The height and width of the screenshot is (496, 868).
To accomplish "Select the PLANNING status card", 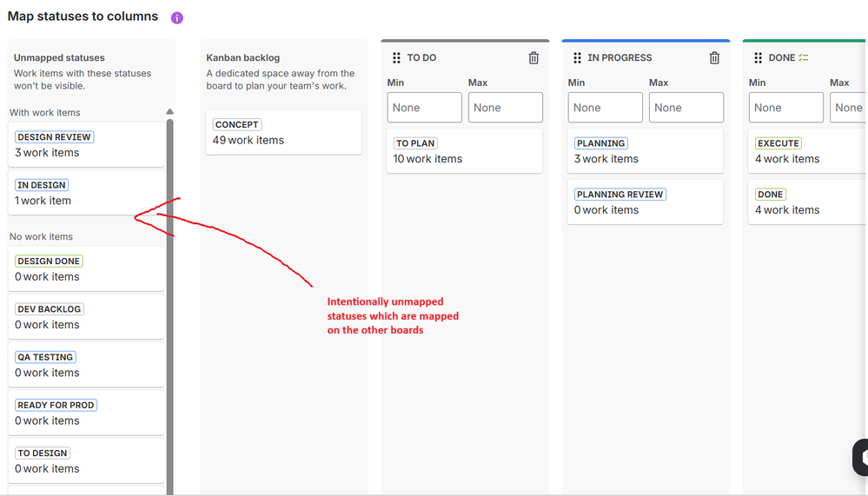I will point(646,150).
